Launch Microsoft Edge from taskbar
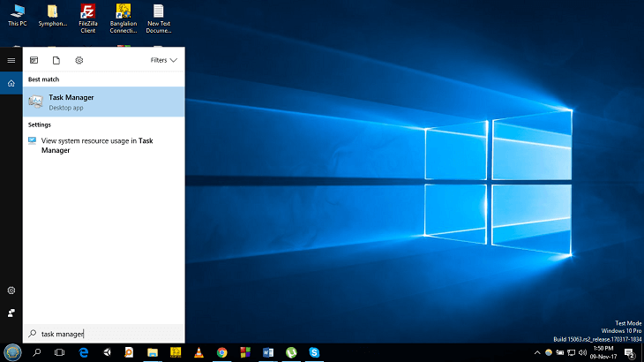Screen dimensions: 644x362 84,352
